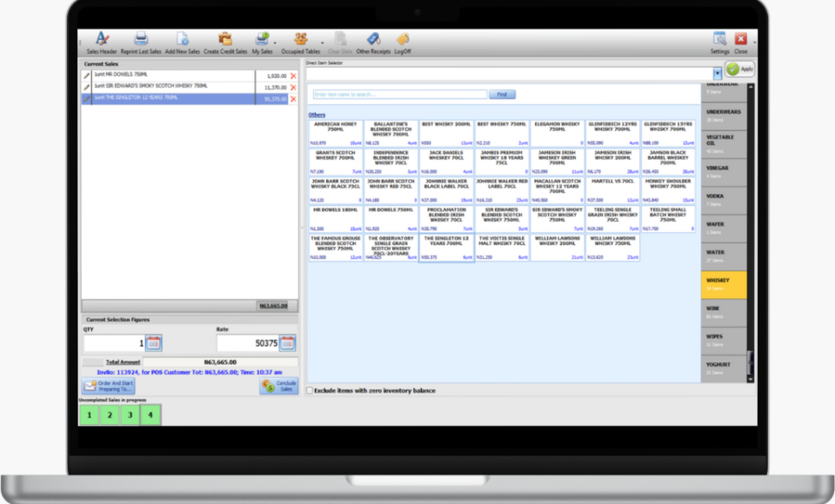Click the Apply button
Viewport: 835px width, 504px height.
(739, 69)
